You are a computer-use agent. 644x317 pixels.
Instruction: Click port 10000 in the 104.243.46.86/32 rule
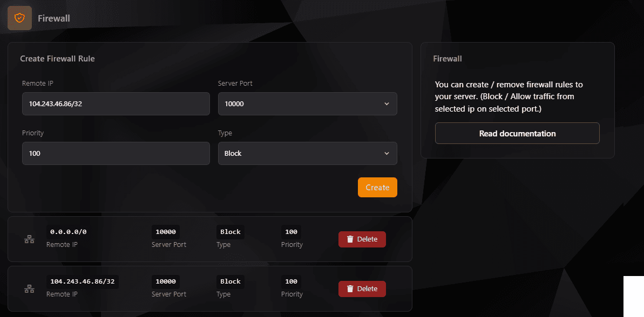(x=166, y=281)
